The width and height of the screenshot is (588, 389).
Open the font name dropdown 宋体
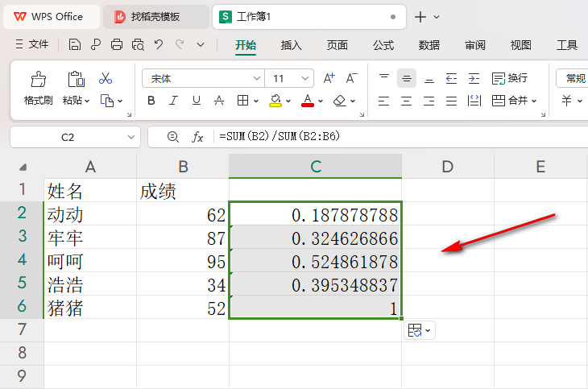point(257,78)
